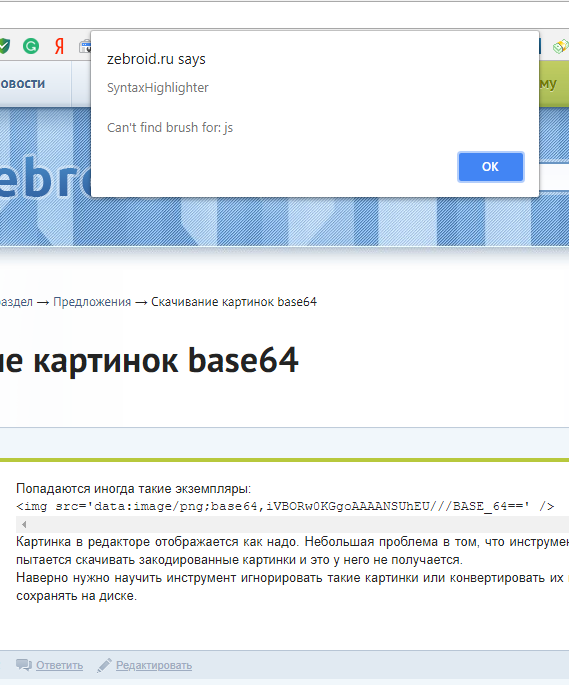Click the Скачивание картинок base64 breadcrumb text
569x685 pixels.
tap(234, 302)
